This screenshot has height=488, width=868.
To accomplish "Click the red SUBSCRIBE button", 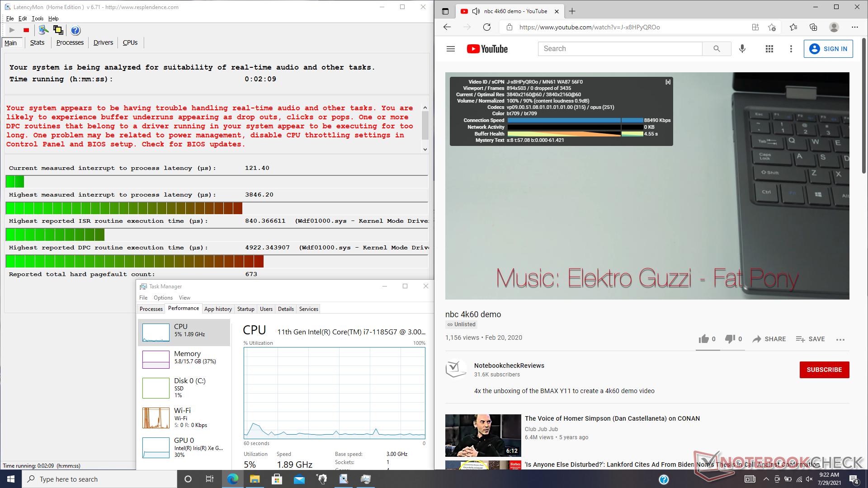I will (x=824, y=370).
